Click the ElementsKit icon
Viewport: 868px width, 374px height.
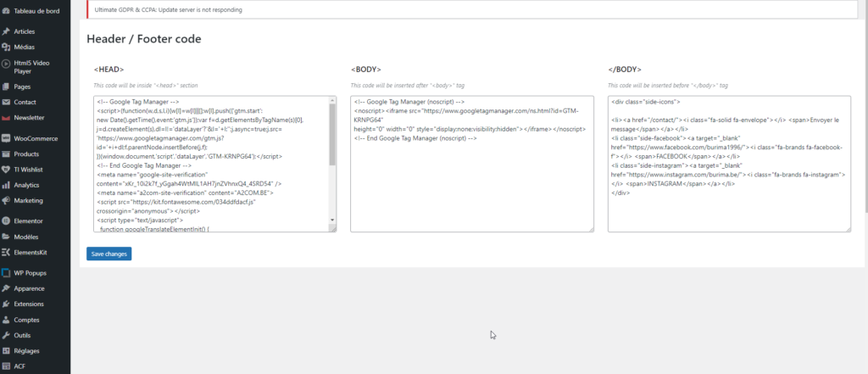[6, 252]
